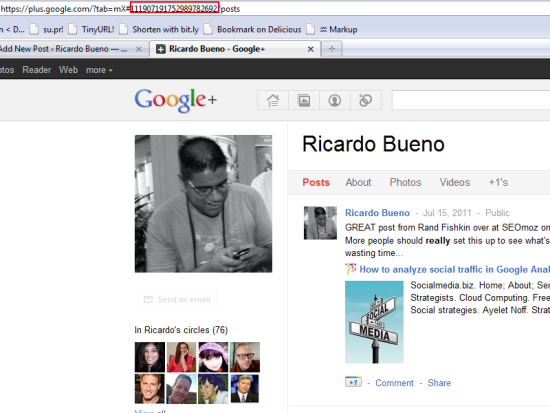Close the Ricardo Bueno - Google+ tab
This screenshot has height=413, width=550.
[x=310, y=49]
